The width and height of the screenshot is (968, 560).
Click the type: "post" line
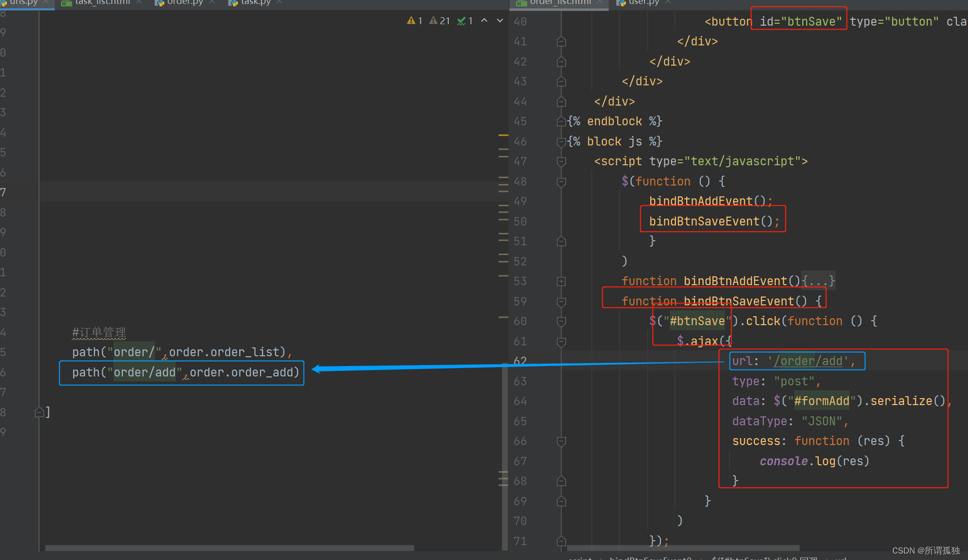click(x=776, y=381)
